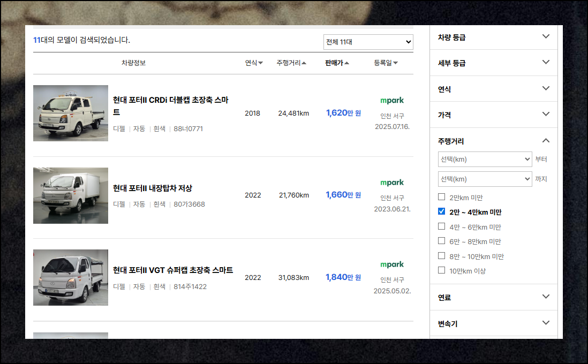Open the Porter II 내장탑차 thumbnail
The width and height of the screenshot is (588, 364).
(71, 196)
